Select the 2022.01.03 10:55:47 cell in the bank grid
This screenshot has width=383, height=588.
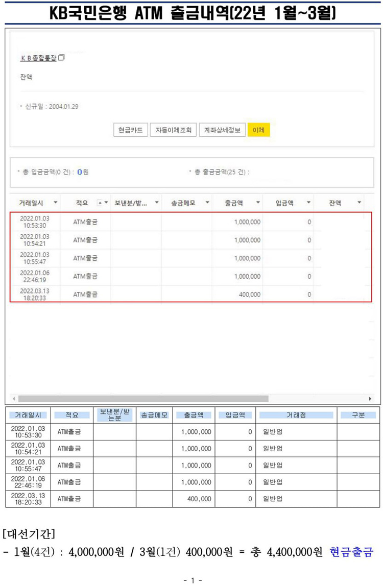click(35, 258)
